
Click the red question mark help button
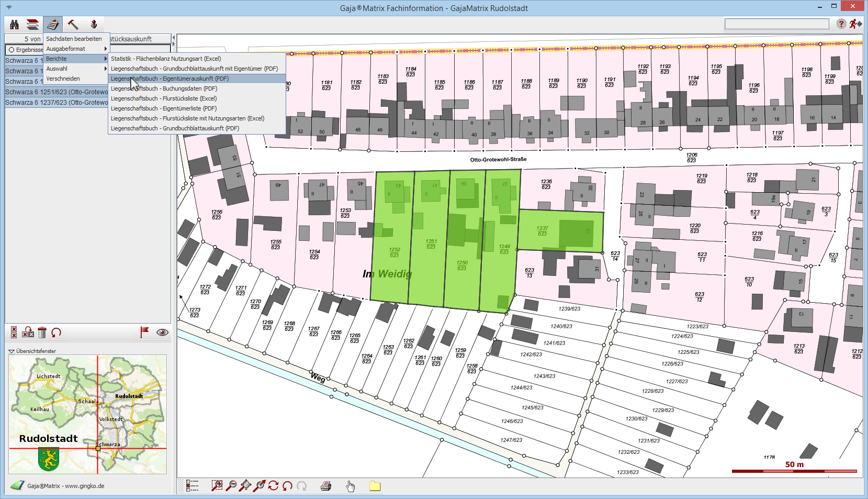point(841,24)
